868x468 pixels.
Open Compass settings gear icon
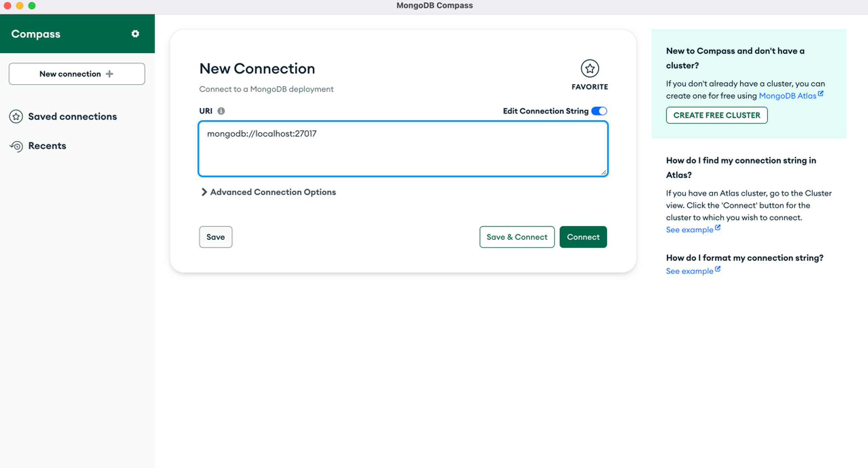[135, 33]
